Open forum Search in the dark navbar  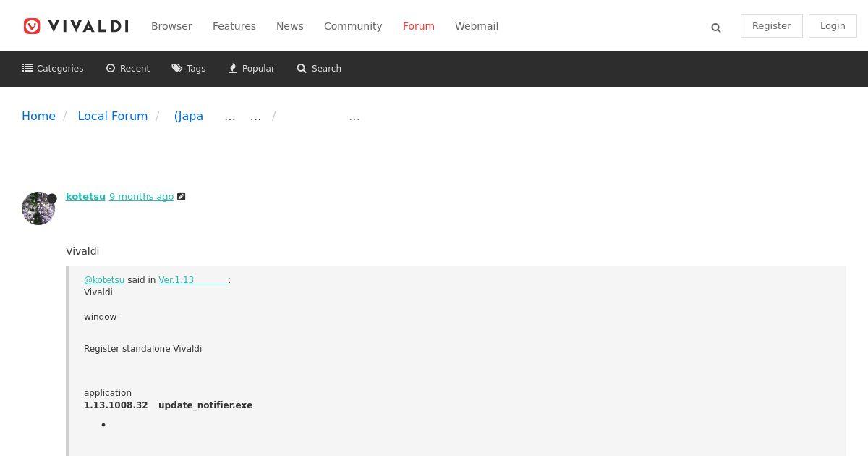point(319,69)
